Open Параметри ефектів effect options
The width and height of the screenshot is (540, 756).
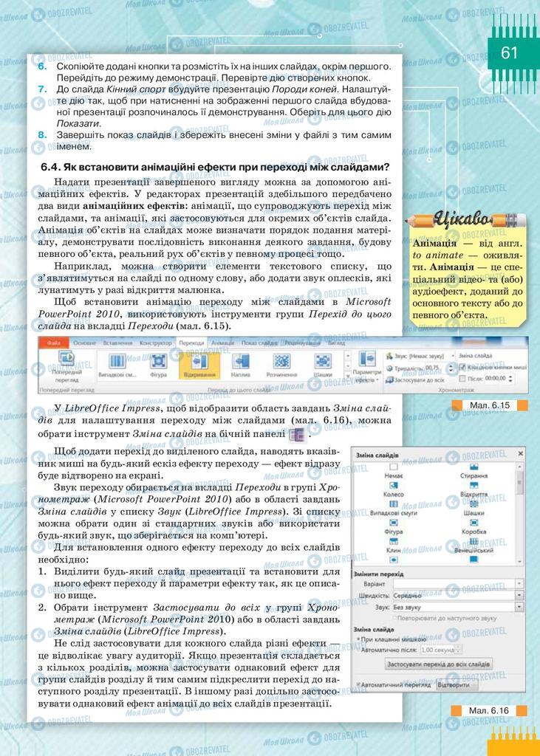pos(367,368)
